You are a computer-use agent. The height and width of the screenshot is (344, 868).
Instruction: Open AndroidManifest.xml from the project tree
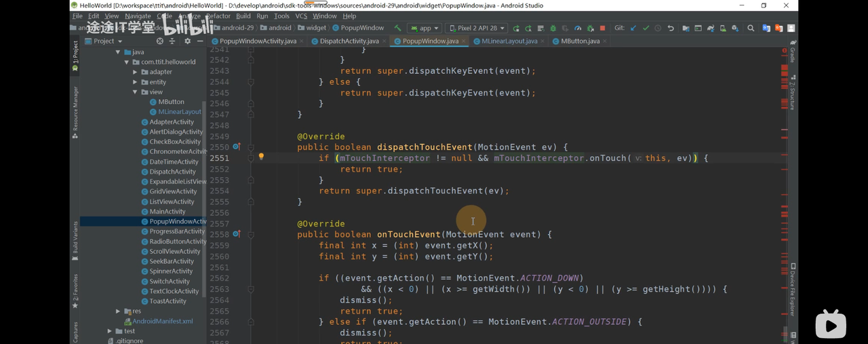162,321
